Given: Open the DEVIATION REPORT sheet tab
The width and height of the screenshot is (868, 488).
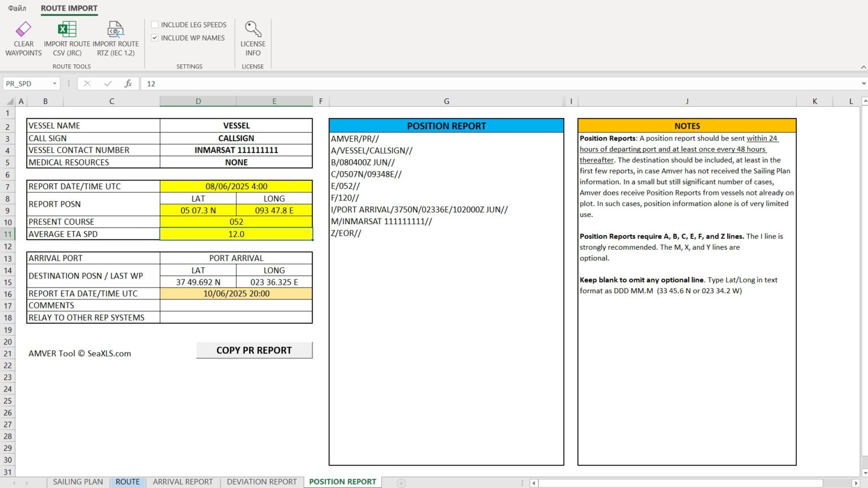Looking at the screenshot, I should pyautogui.click(x=262, y=482).
